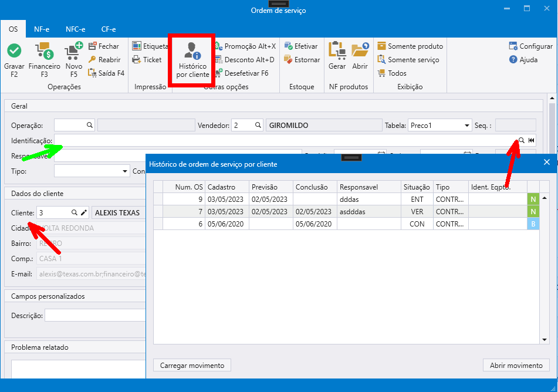
Task: Sort by Previsão column header
Action: click(x=271, y=187)
